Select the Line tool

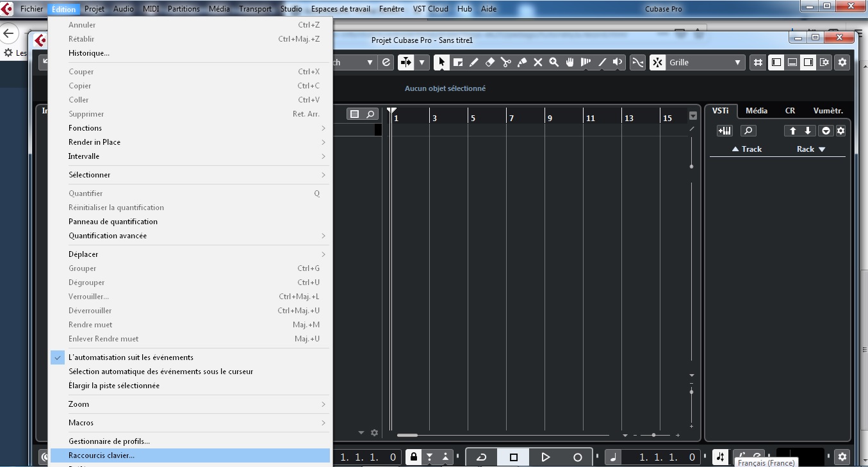point(602,62)
